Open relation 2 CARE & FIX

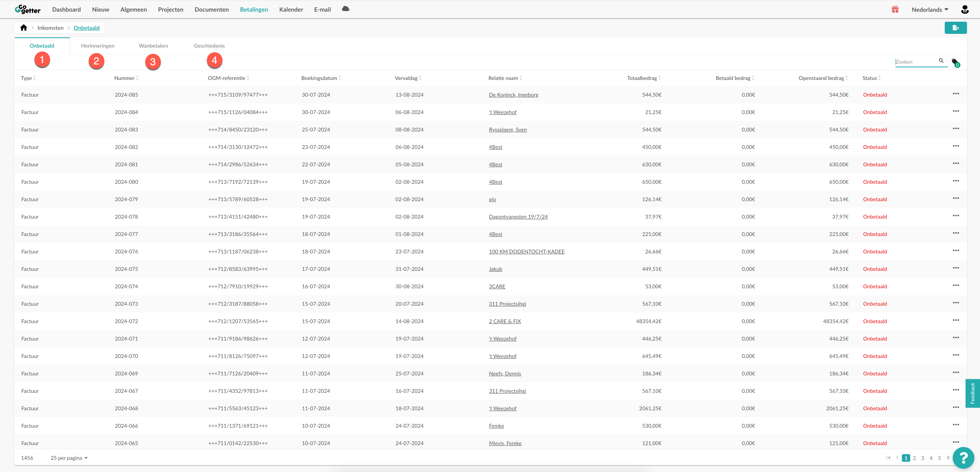click(x=505, y=322)
